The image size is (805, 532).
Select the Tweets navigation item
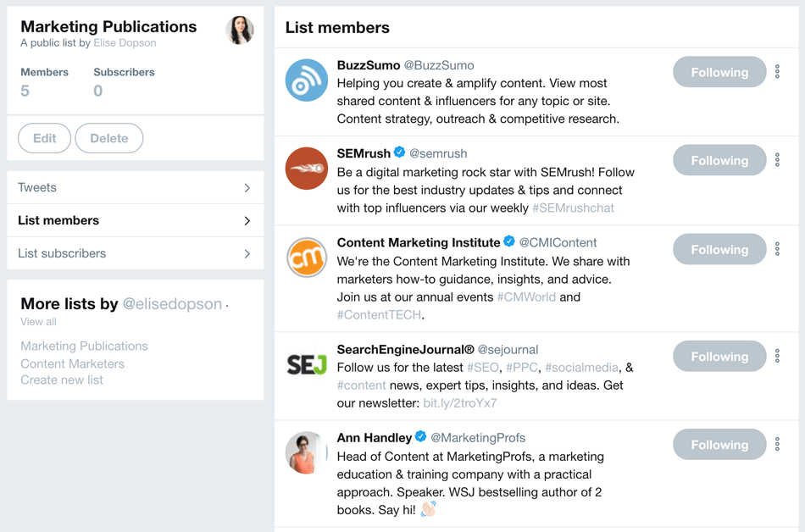37,187
